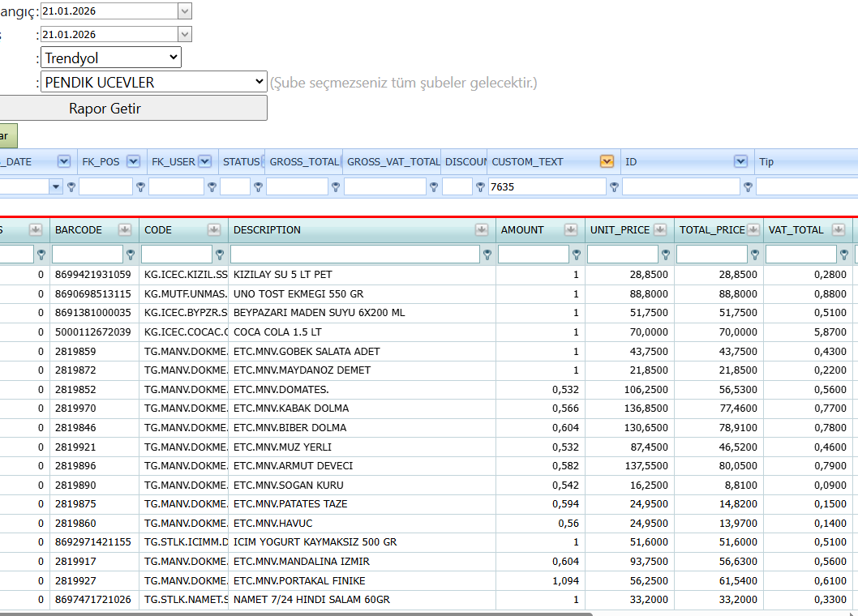The height and width of the screenshot is (616, 858).
Task: Click the Tip column header
Action: click(x=806, y=162)
